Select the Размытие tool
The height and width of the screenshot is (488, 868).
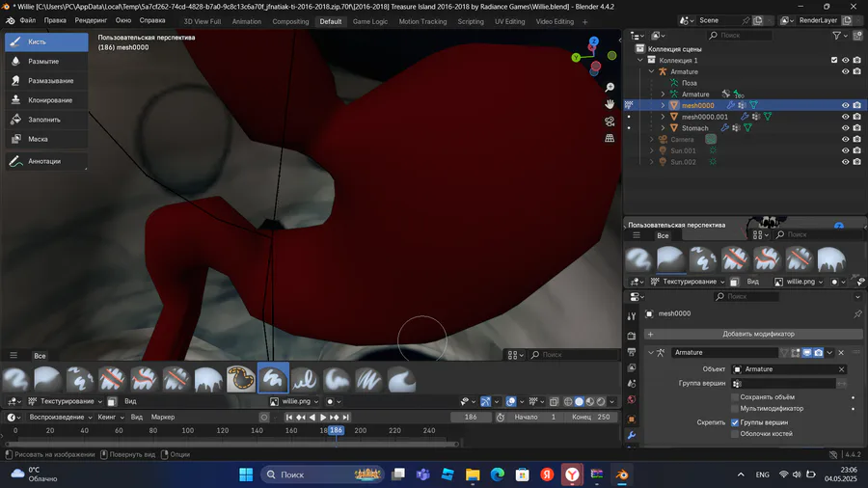coord(46,62)
